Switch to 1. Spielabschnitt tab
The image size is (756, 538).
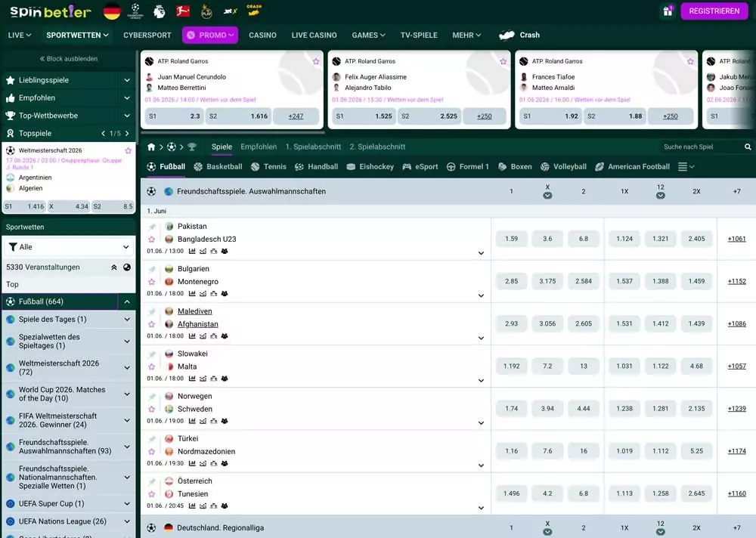(313, 147)
